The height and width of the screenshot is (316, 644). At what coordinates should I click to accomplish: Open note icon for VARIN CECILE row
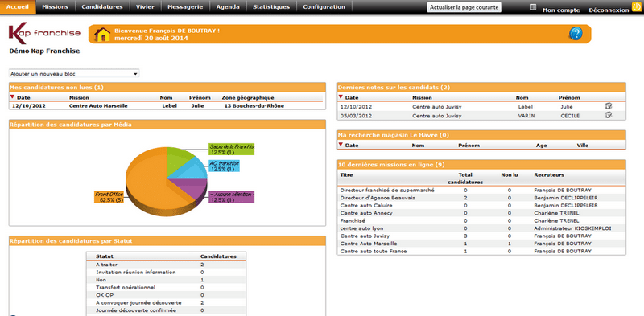(609, 115)
